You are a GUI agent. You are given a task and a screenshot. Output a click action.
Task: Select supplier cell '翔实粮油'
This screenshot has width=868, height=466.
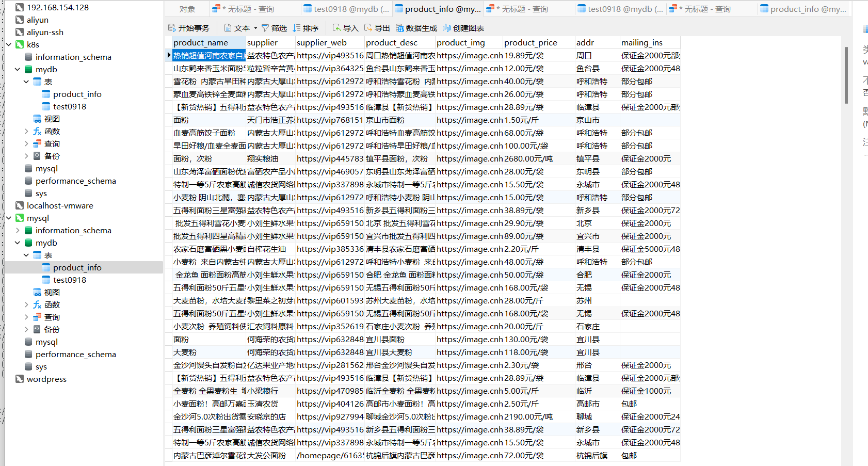(270, 158)
